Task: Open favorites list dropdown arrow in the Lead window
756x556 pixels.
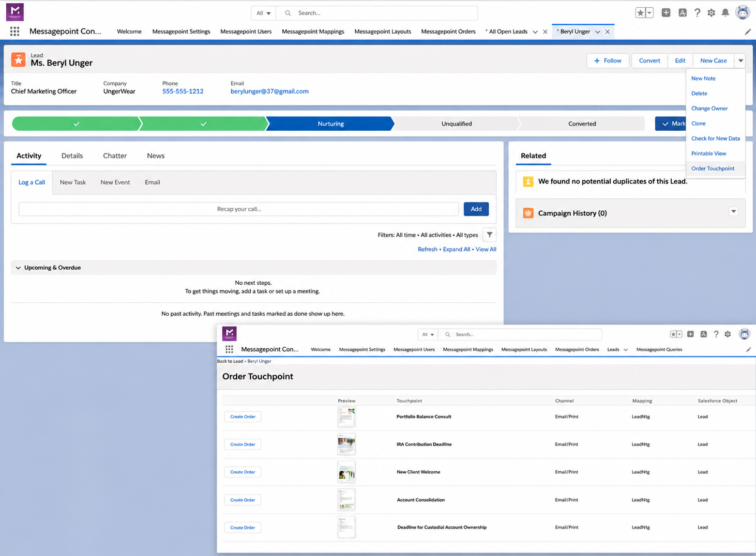Action: coord(649,13)
